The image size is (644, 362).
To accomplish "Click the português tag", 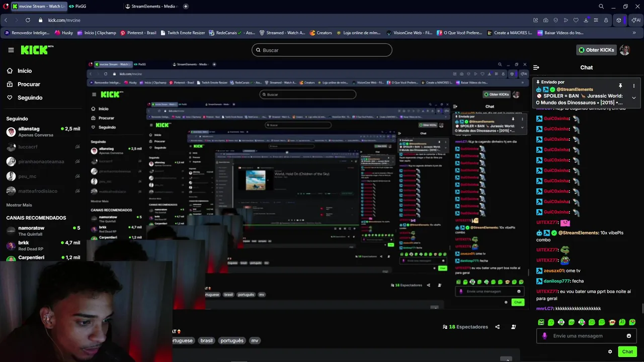I will [x=232, y=340].
